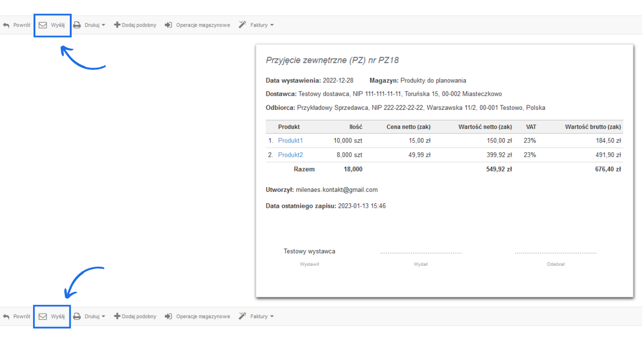The image size is (644, 344).
Task: Select the total net value '549,92 zł'
Action: pos(499,169)
